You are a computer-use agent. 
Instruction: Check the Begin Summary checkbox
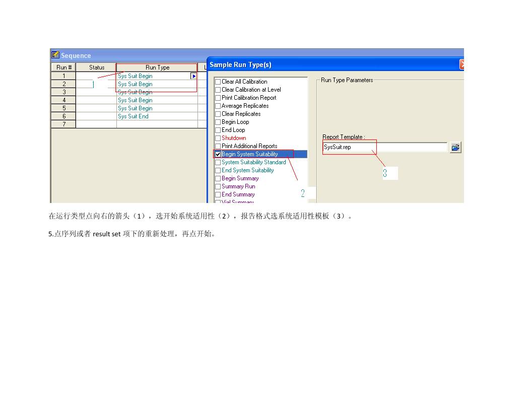pos(218,178)
